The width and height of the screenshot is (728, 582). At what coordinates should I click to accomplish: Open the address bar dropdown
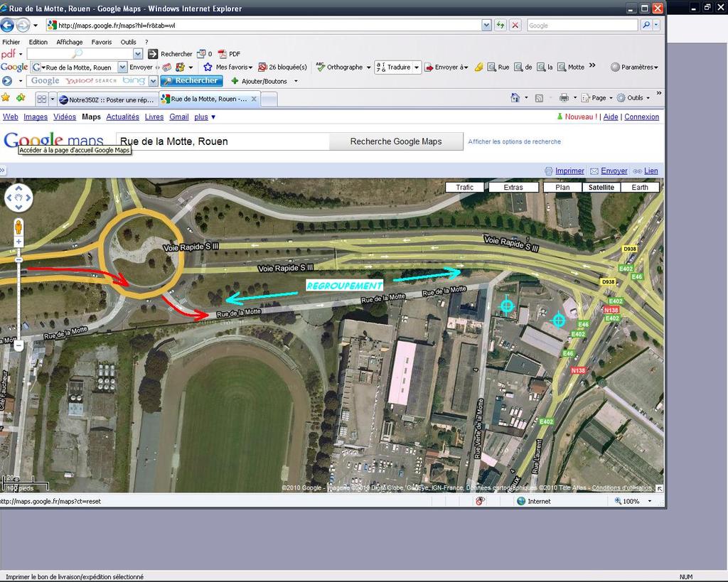pyautogui.click(x=486, y=26)
